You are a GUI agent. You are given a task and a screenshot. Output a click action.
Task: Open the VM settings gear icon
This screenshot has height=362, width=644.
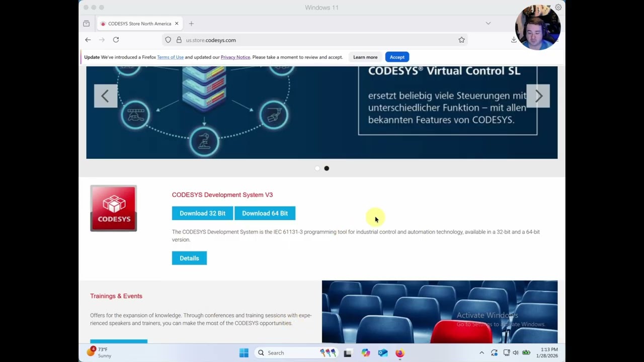coord(558,8)
